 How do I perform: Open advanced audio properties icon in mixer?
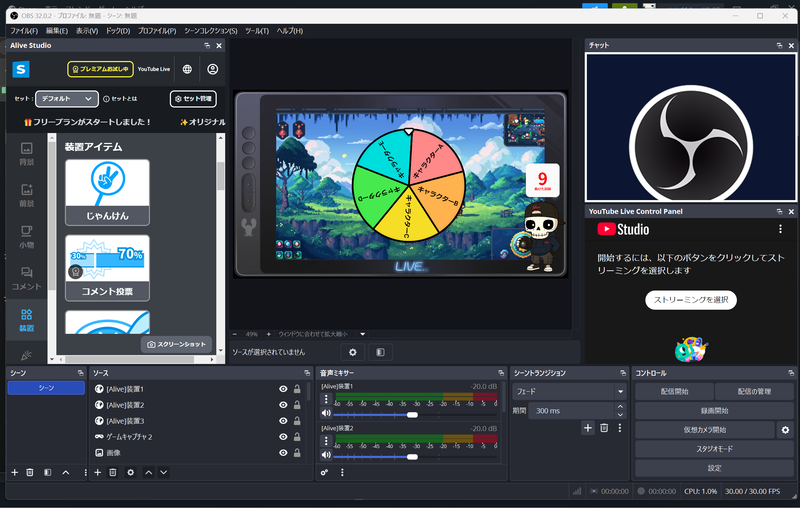[324, 472]
